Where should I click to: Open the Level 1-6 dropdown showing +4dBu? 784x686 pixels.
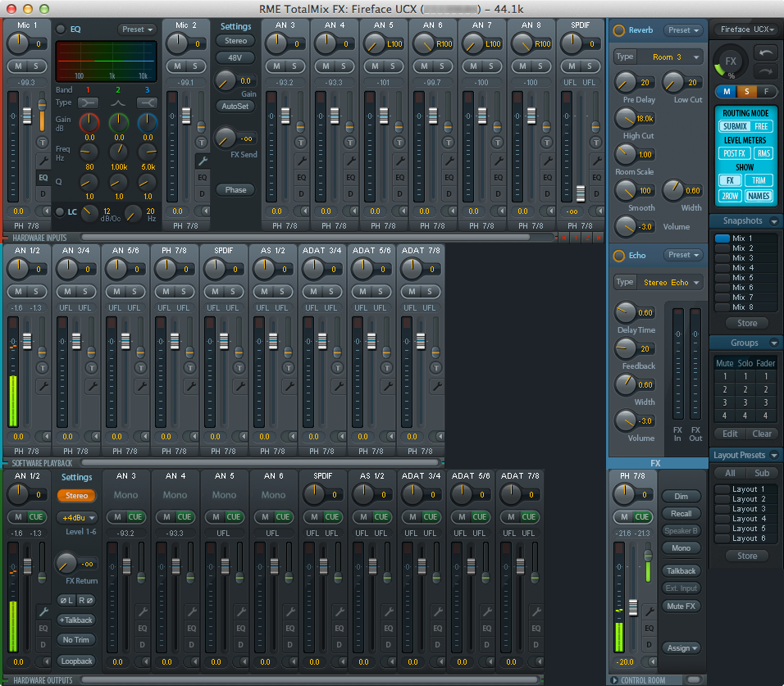76,517
